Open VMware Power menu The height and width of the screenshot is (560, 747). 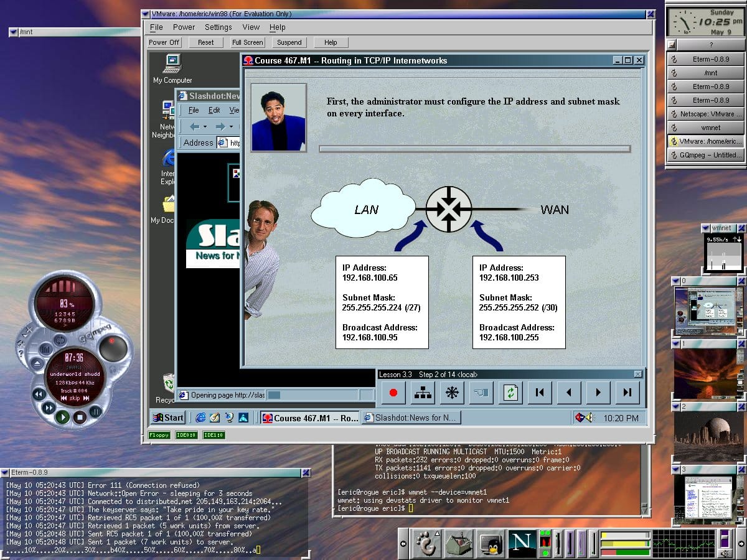184,27
